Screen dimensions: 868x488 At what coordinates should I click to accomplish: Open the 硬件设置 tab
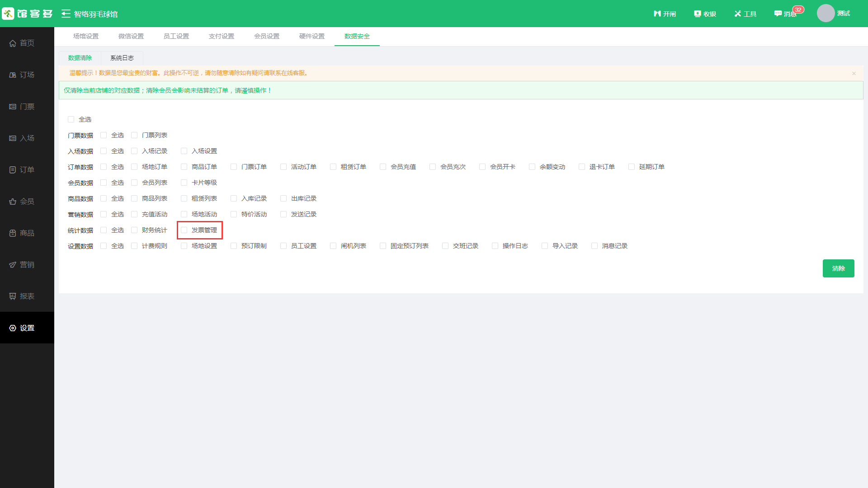[x=312, y=36]
